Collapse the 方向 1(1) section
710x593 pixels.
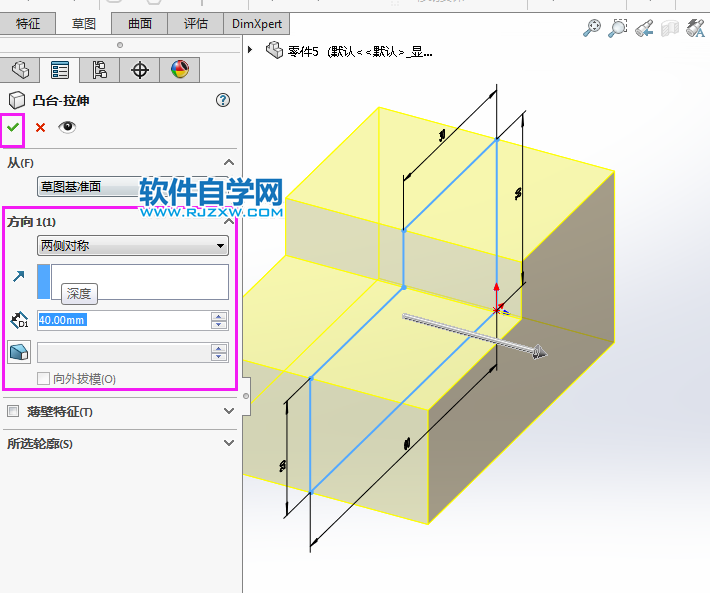pos(229,221)
